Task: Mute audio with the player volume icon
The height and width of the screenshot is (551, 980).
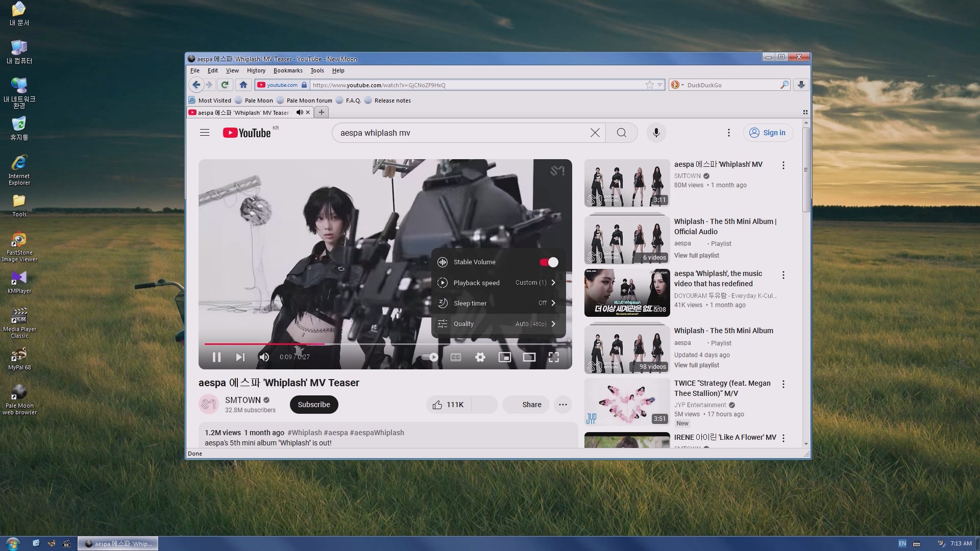Action: tap(264, 357)
